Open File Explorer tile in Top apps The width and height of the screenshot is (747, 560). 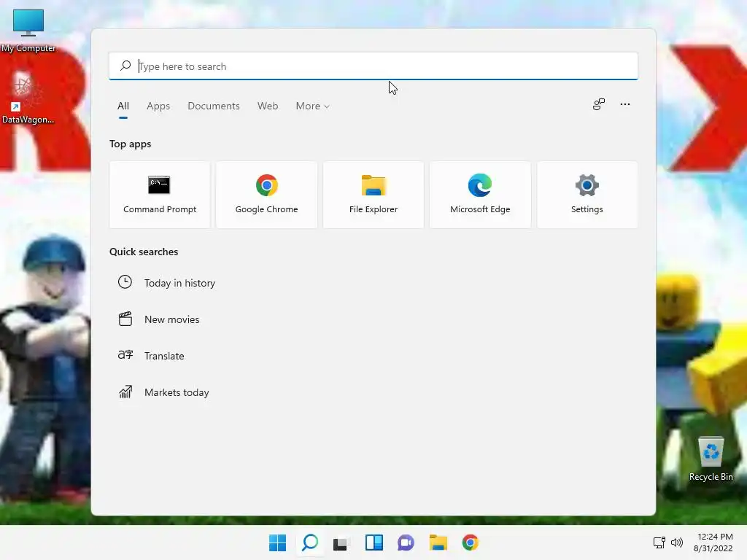click(x=373, y=195)
